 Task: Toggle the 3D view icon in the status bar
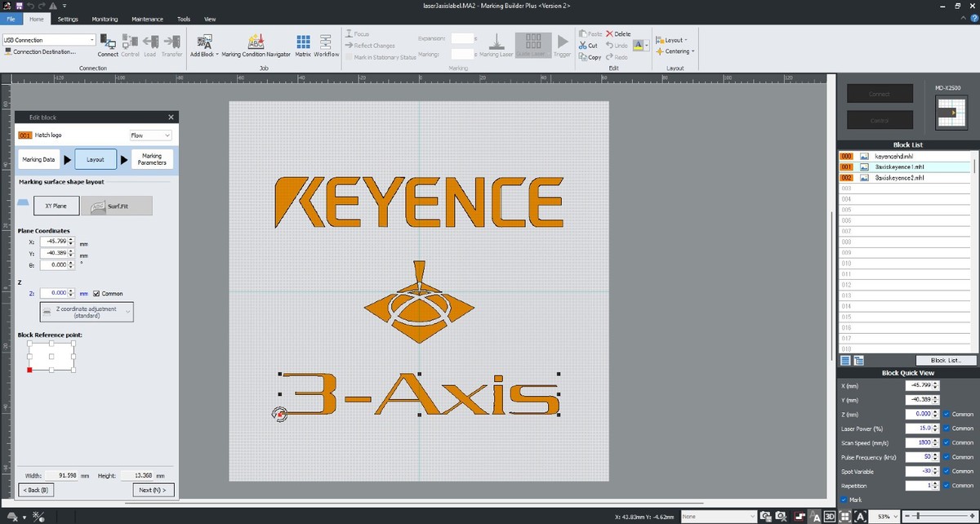coord(829,517)
